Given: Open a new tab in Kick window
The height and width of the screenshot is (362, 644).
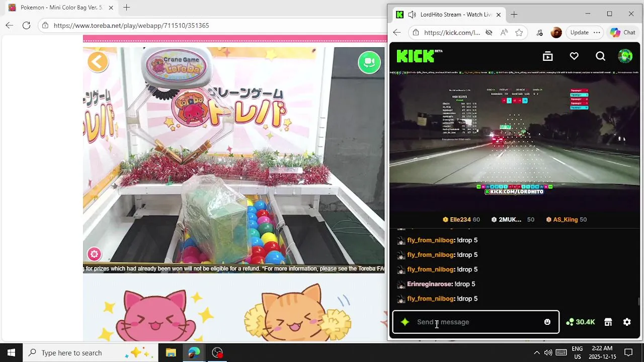Looking at the screenshot, I should [514, 15].
